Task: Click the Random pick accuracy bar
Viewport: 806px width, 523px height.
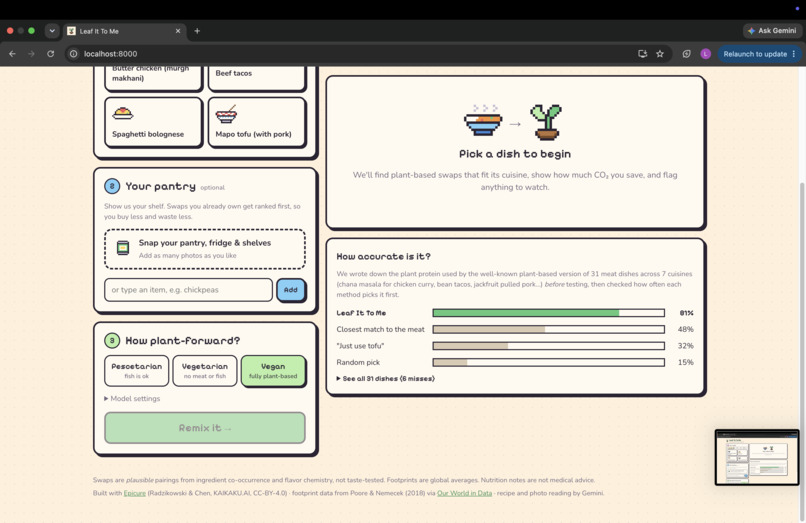Action: [x=548, y=362]
